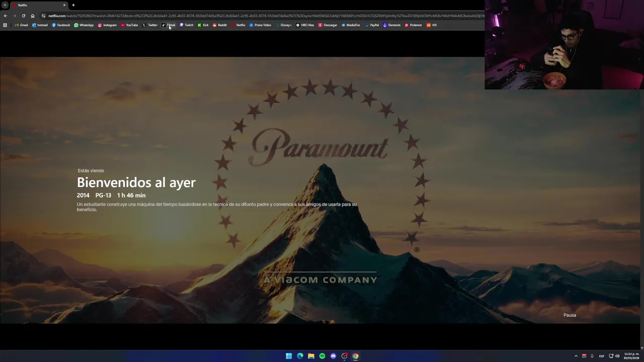Close the Netflix tab
The height and width of the screenshot is (362, 644).
64,5
